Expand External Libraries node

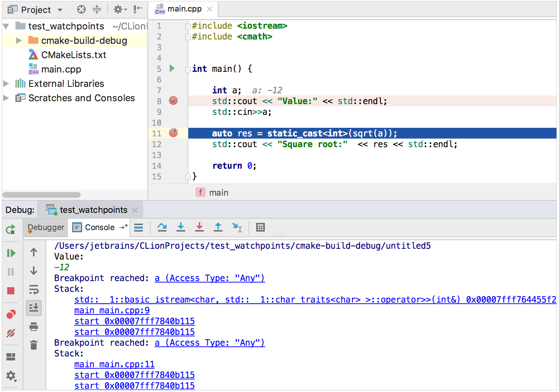pyautogui.click(x=6, y=84)
